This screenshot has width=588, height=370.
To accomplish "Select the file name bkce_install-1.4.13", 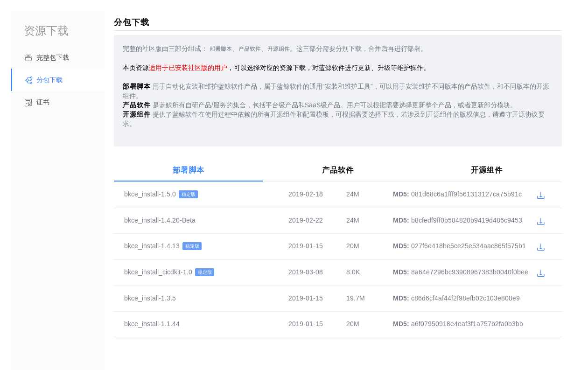I will (x=152, y=246).
